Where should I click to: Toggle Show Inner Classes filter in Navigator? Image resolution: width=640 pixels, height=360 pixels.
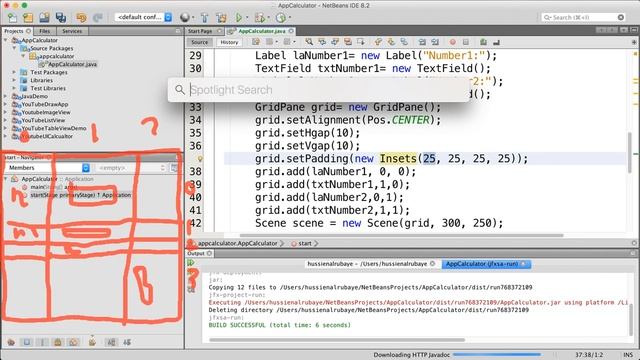(73, 342)
